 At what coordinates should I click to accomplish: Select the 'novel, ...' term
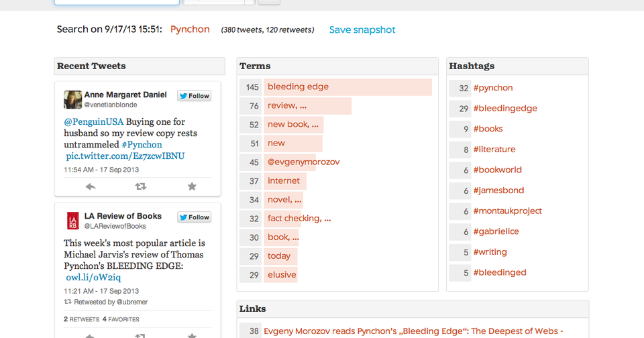point(283,200)
